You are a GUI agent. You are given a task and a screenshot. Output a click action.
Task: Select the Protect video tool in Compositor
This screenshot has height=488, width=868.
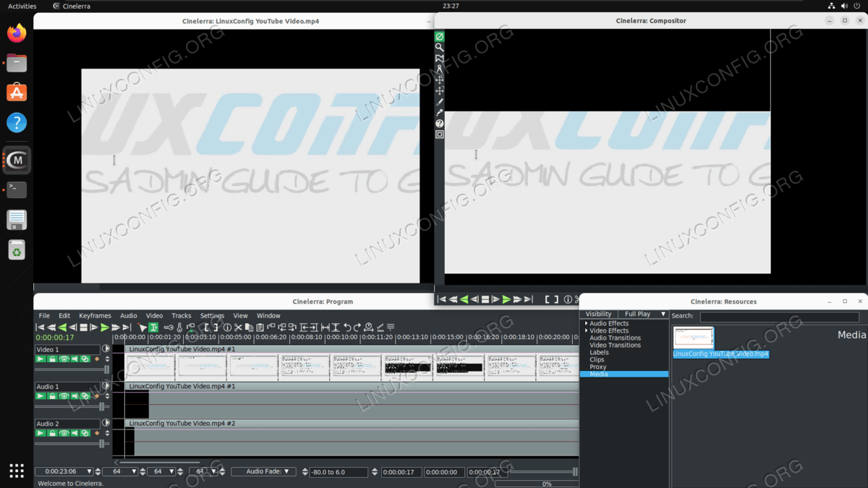click(439, 36)
